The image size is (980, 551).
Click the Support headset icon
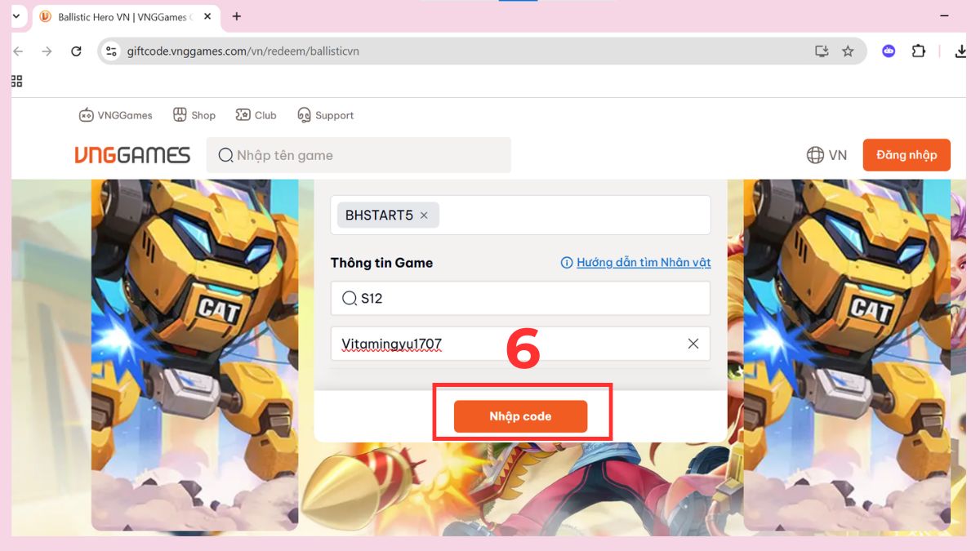coord(304,114)
